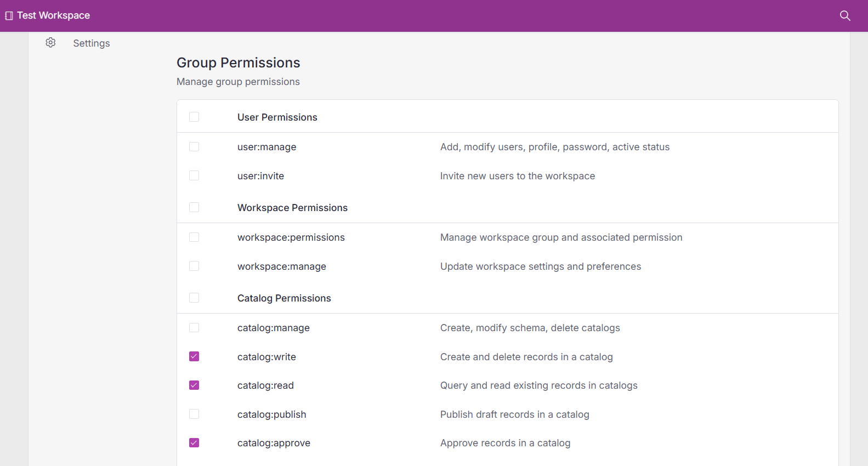Click the workspace:manage label
Viewport: 868px width, 466px height.
[x=282, y=266]
